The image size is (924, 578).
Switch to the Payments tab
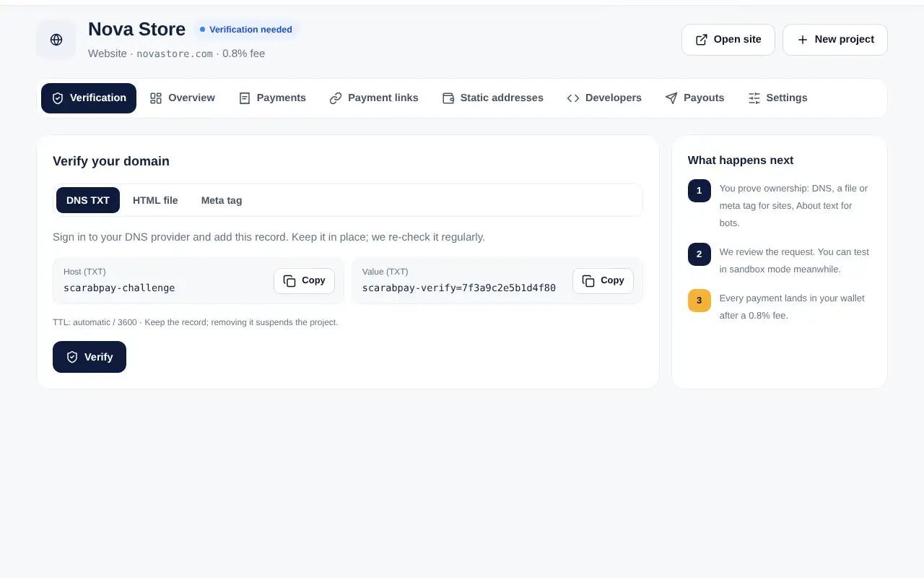(272, 98)
